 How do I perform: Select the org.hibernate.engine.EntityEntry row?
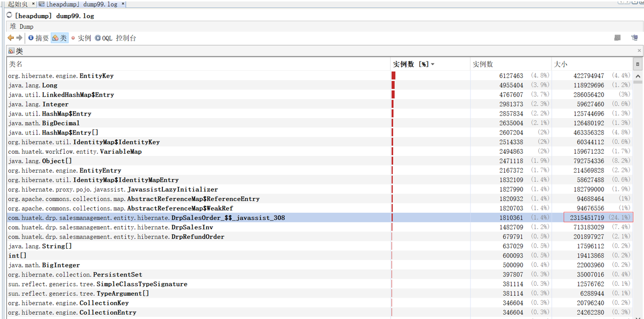[x=320, y=171]
